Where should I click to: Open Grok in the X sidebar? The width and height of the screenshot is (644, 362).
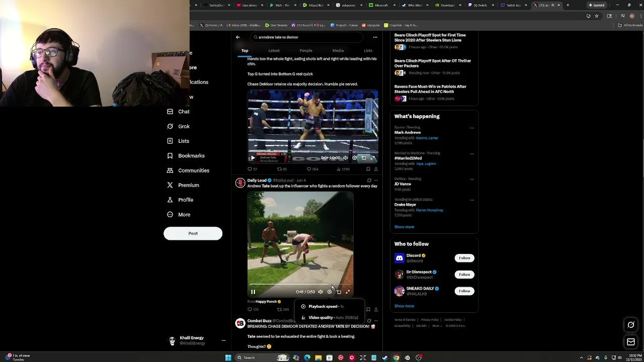coord(178,126)
